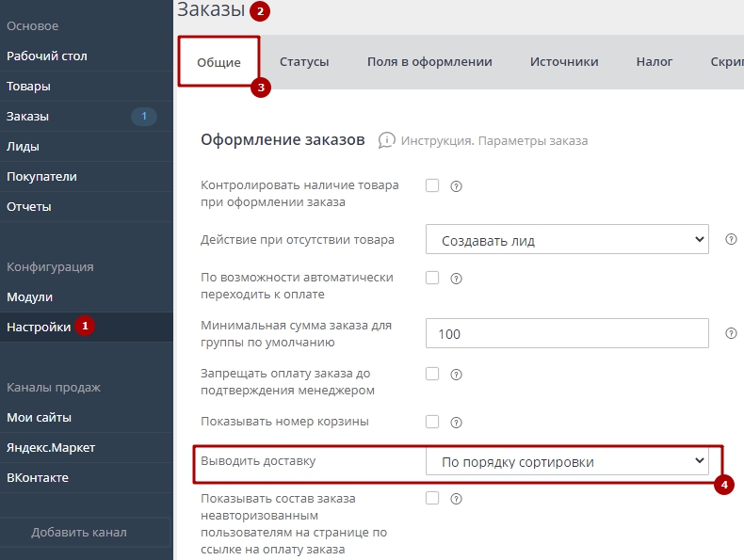Screen dimensions: 744x560
Task: Select Настройки in sidebar
Action: [87, 327]
